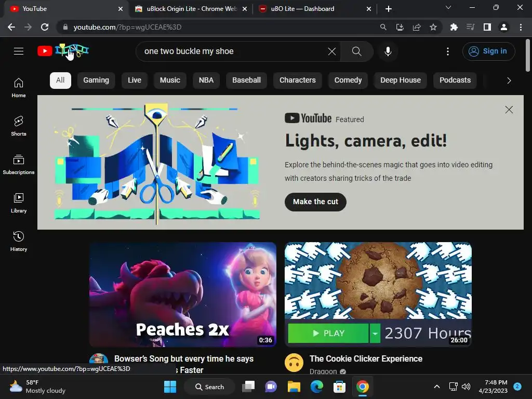This screenshot has height=399, width=532.
Task: Select the Characters filter chip
Action: tap(298, 81)
